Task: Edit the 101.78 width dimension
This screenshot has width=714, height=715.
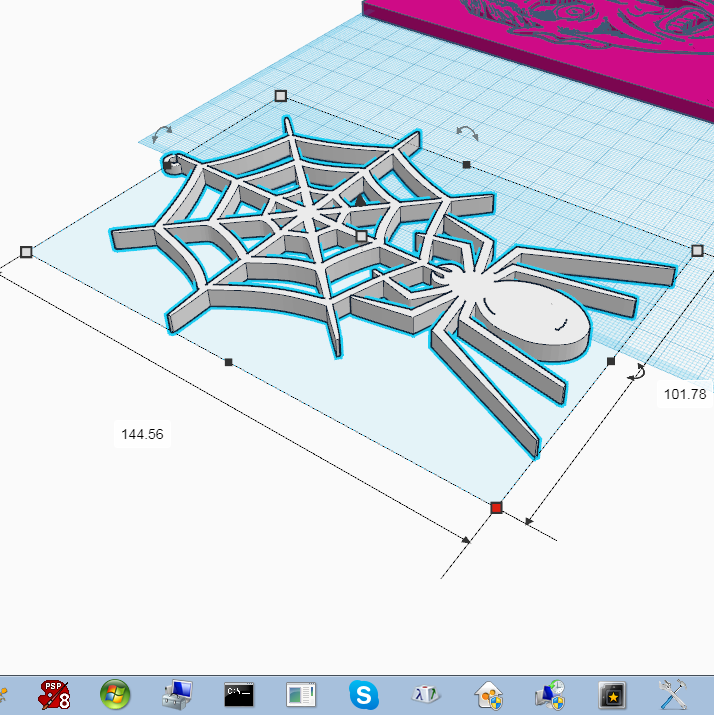Action: pyautogui.click(x=685, y=394)
